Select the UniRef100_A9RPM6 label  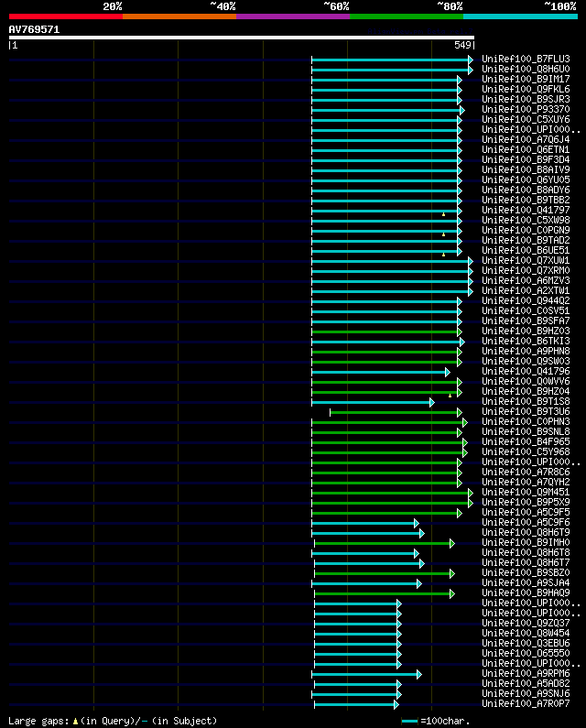[x=526, y=674]
